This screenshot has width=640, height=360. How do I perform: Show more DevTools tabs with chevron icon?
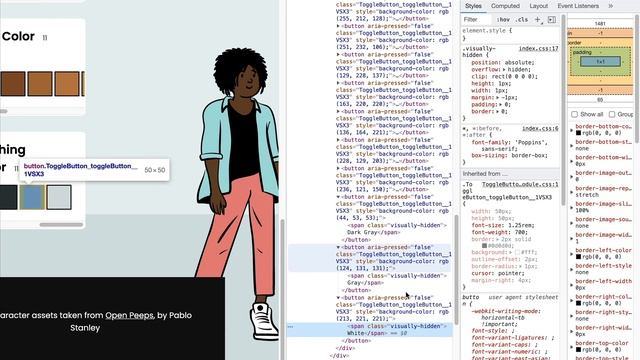click(611, 6)
